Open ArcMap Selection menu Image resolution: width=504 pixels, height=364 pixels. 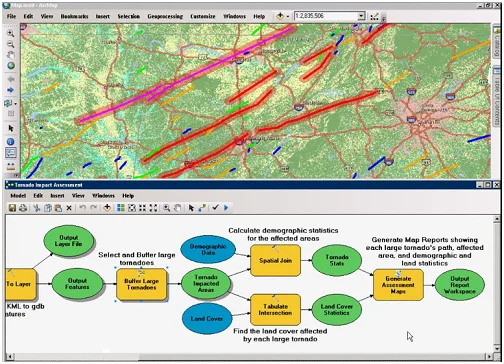point(128,16)
